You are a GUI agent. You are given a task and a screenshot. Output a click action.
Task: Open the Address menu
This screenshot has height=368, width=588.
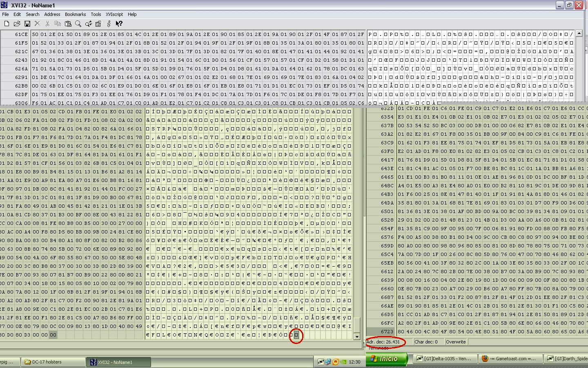52,14
